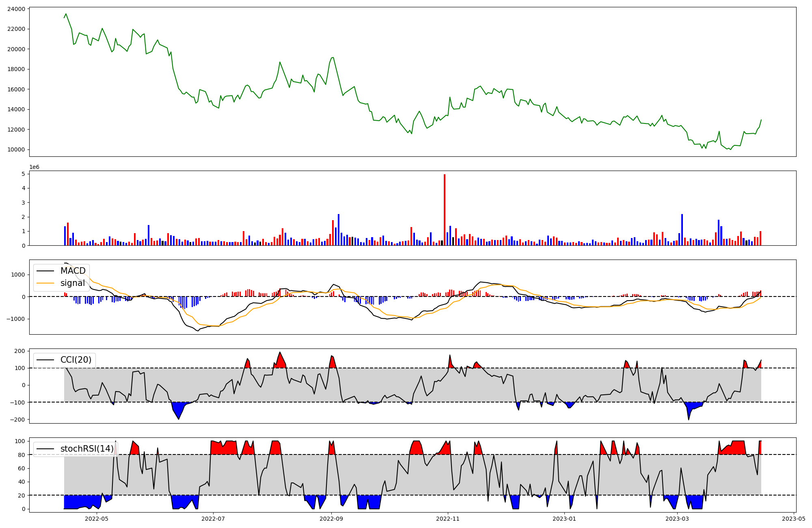Click the 1e6 volume scale label

click(34, 167)
